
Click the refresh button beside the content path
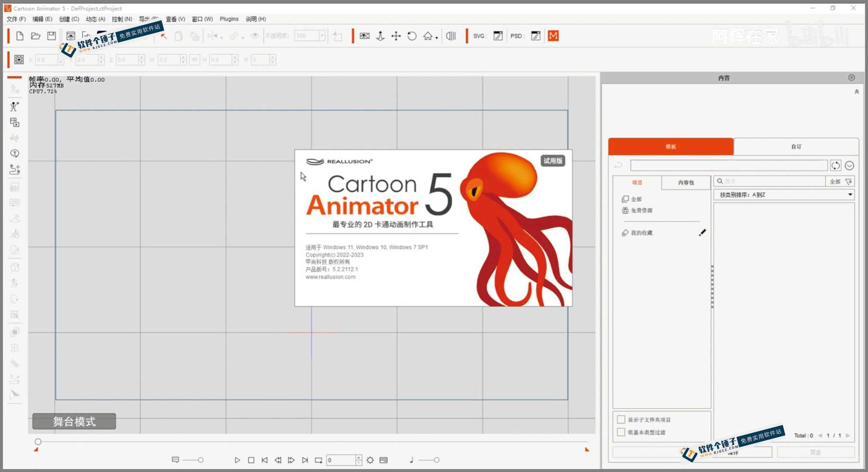[835, 165]
